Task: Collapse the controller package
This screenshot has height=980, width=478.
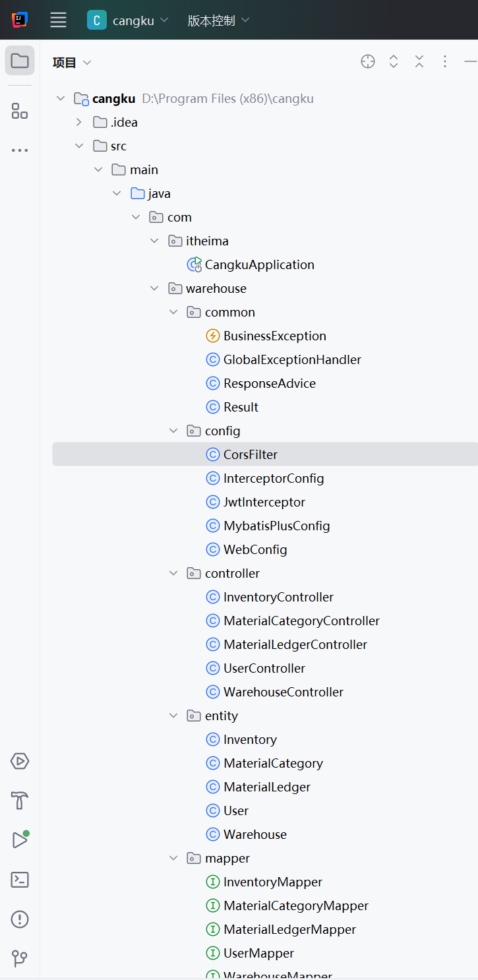Action: (x=173, y=573)
